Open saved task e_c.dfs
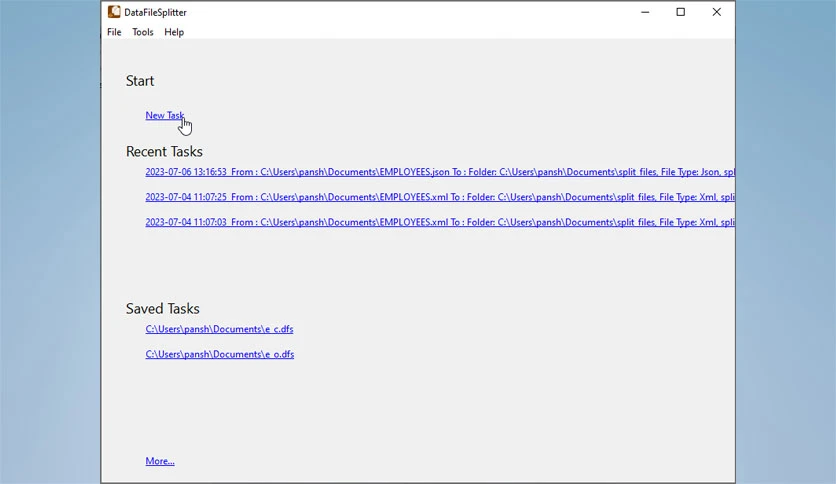The height and width of the screenshot is (484, 836). pos(219,329)
